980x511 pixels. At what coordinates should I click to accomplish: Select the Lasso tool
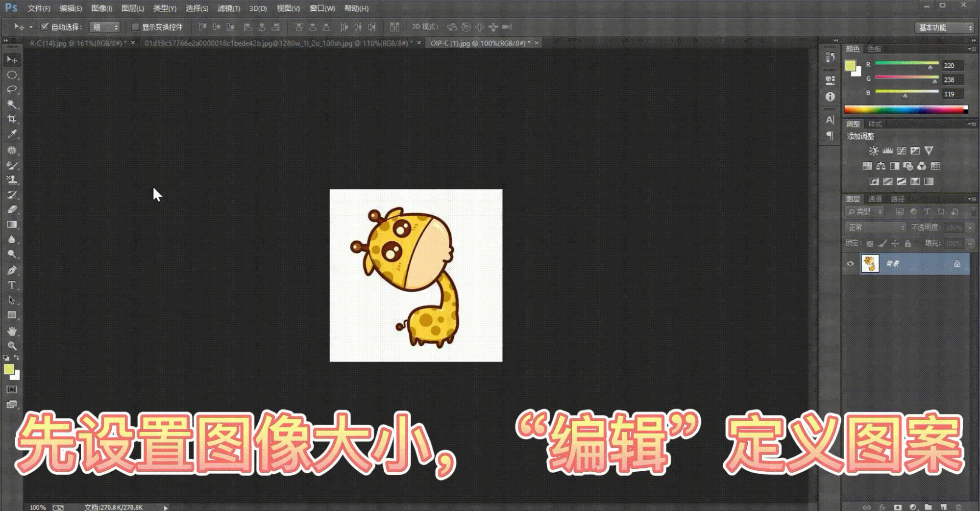(12, 90)
